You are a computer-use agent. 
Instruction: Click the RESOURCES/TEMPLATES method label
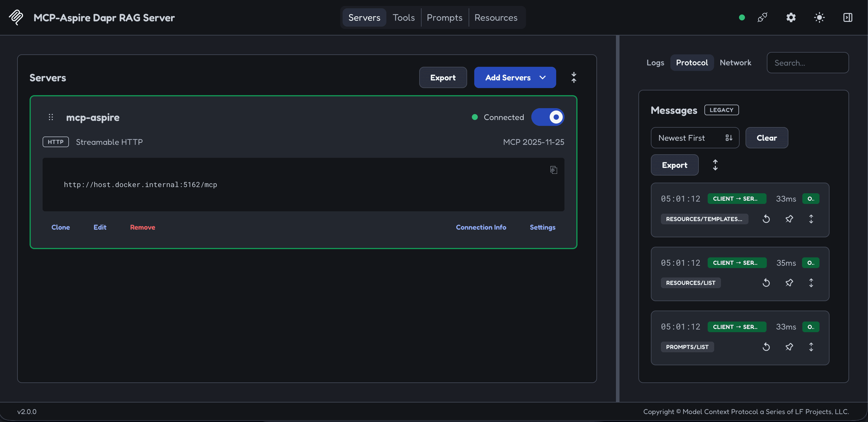click(704, 219)
